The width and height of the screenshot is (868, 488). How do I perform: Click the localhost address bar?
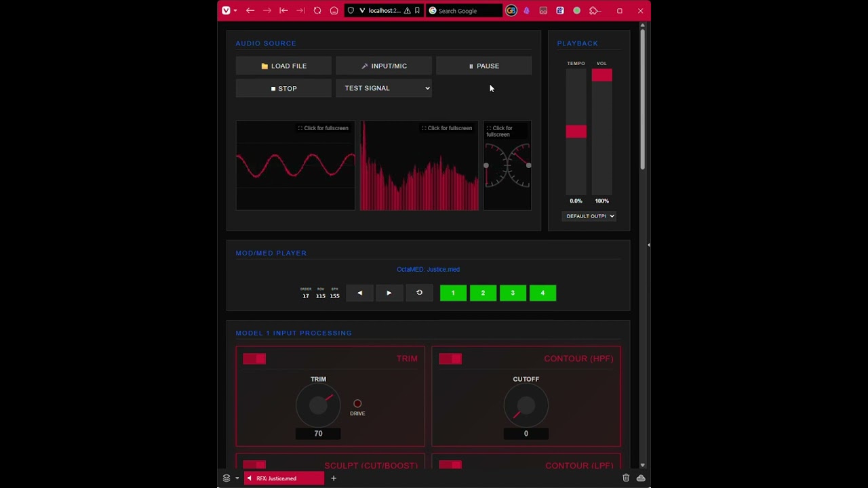[x=384, y=10]
